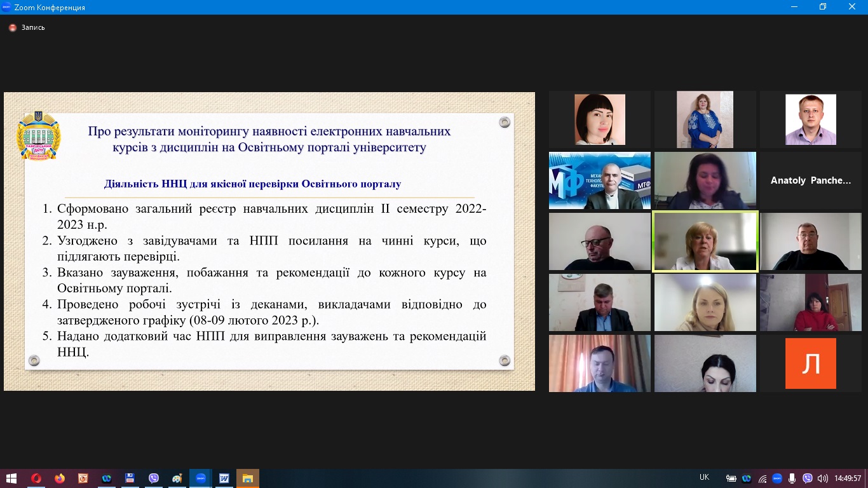
Task: Click the shared presentation slide area
Action: point(269,241)
